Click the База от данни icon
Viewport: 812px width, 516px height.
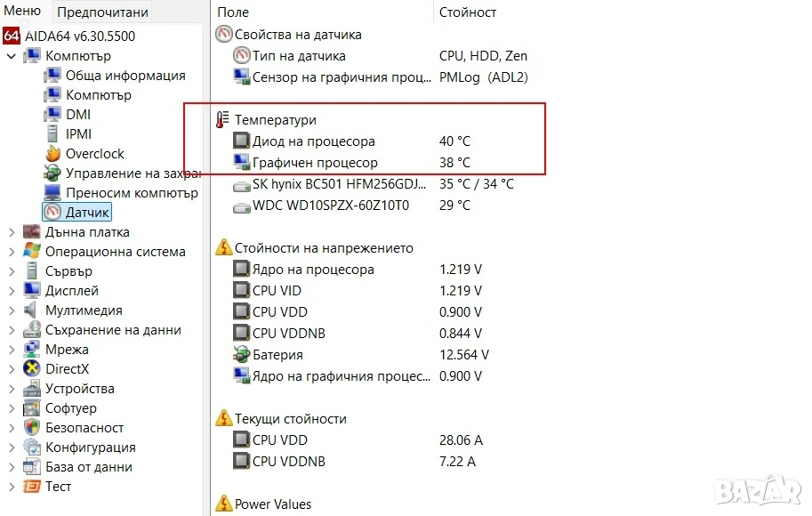(x=32, y=466)
